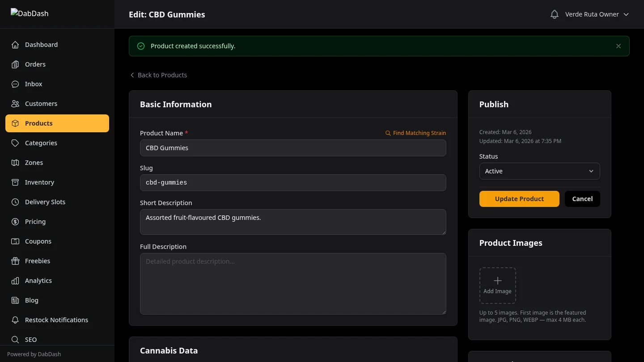Viewport: 644px width, 362px height.
Task: Dismiss the product created success message
Action: (619, 46)
